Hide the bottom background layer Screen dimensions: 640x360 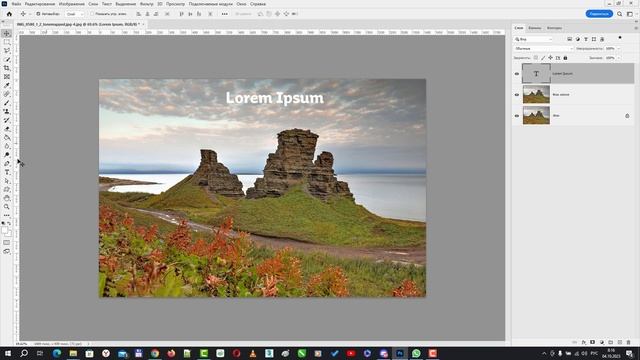pos(517,116)
